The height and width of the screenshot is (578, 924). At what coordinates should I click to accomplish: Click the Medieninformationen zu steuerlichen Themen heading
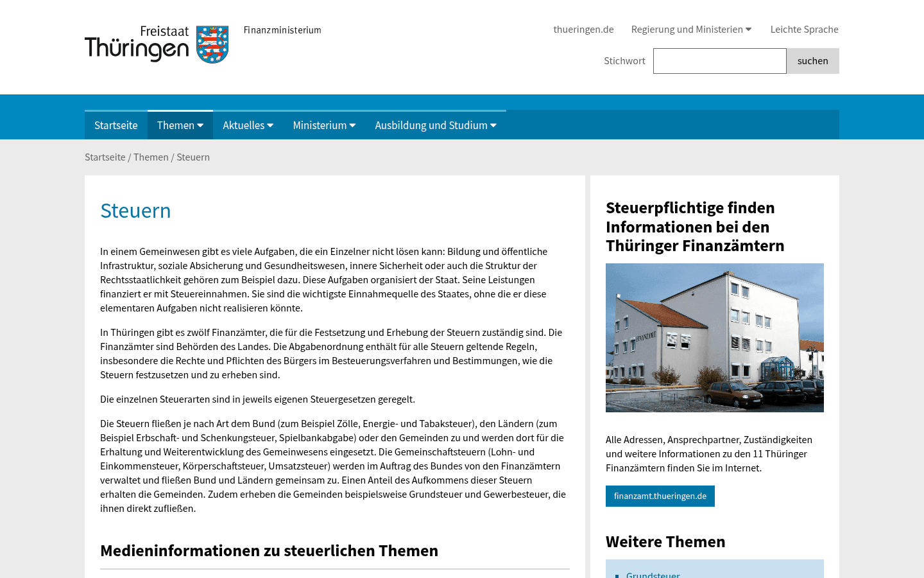click(x=269, y=551)
